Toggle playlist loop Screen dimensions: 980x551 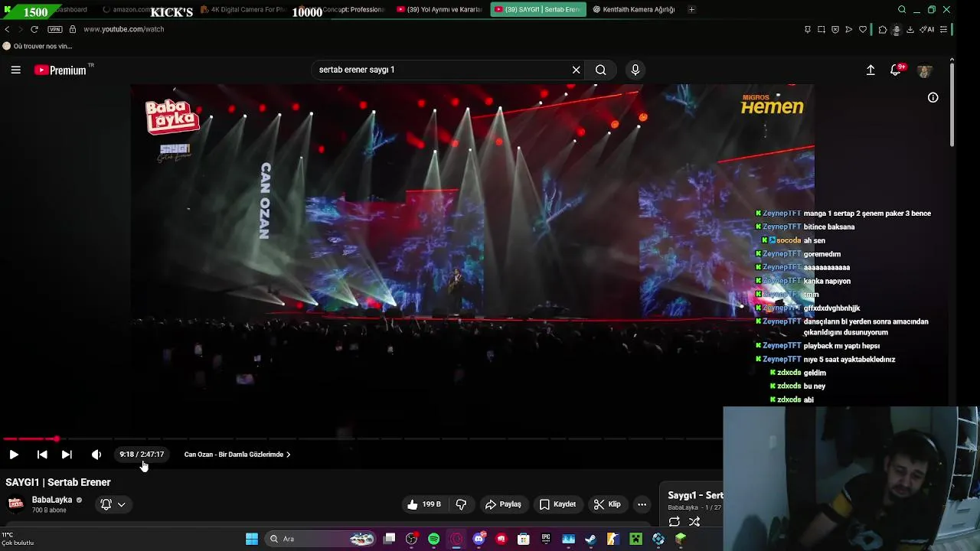click(x=675, y=522)
